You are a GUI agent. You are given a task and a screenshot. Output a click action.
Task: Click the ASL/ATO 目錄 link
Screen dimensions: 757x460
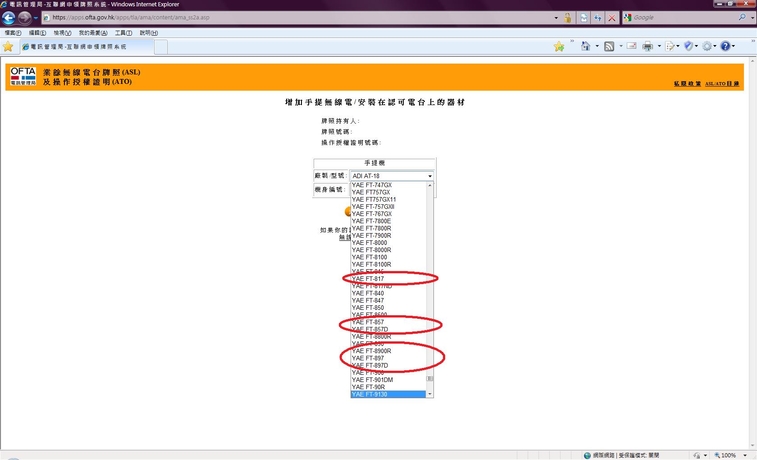tap(722, 84)
